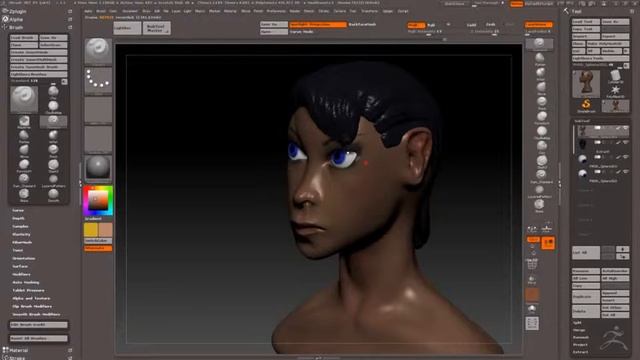640x360 pixels.
Task: Open the stroke type selector with dots
Action: click(x=98, y=80)
